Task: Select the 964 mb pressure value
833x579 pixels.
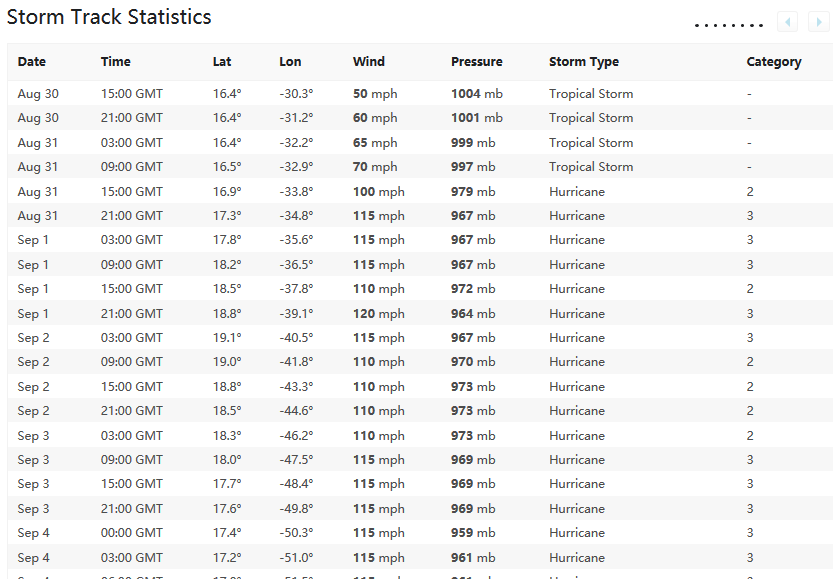Action: pyautogui.click(x=473, y=314)
